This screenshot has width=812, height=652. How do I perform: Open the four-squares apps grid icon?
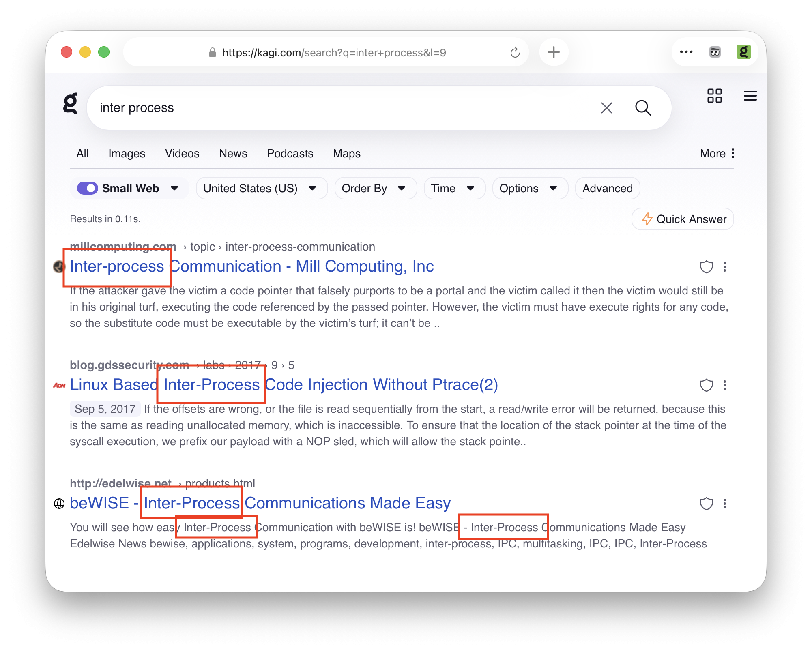714,96
